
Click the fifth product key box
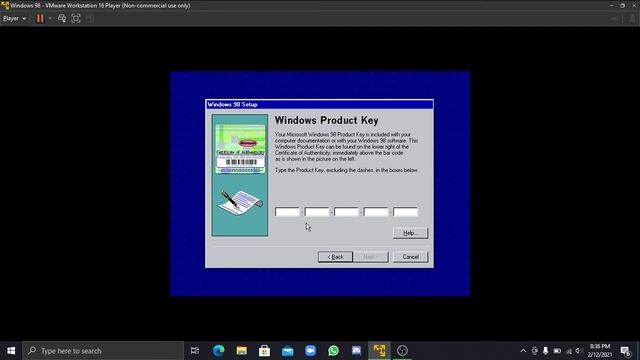[405, 212]
